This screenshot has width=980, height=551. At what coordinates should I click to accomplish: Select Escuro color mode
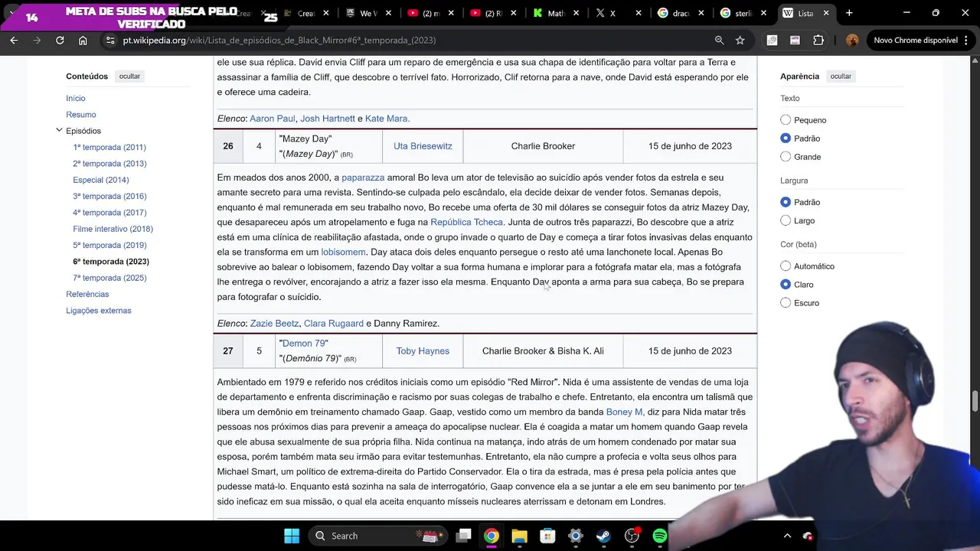[786, 303]
